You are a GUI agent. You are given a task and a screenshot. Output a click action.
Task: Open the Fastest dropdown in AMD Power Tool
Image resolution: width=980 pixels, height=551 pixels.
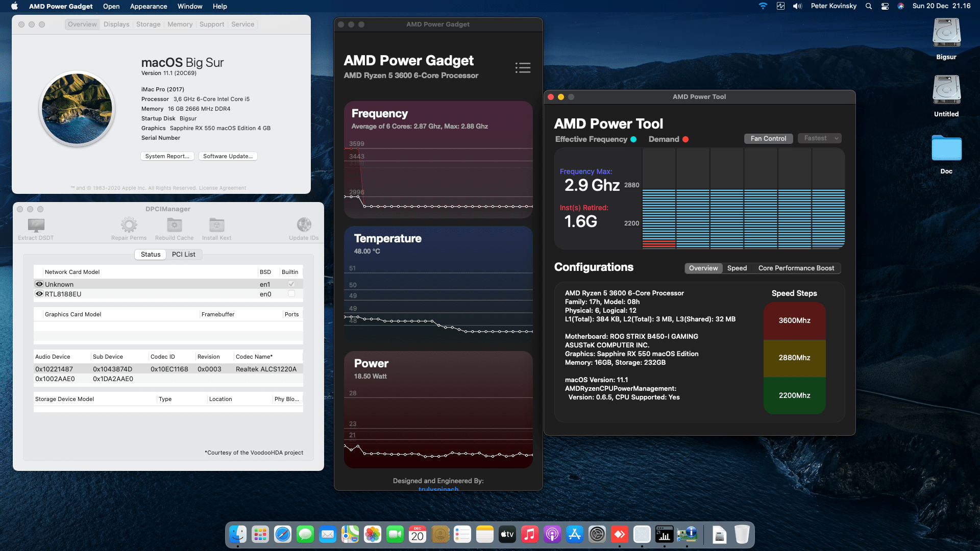tap(820, 138)
